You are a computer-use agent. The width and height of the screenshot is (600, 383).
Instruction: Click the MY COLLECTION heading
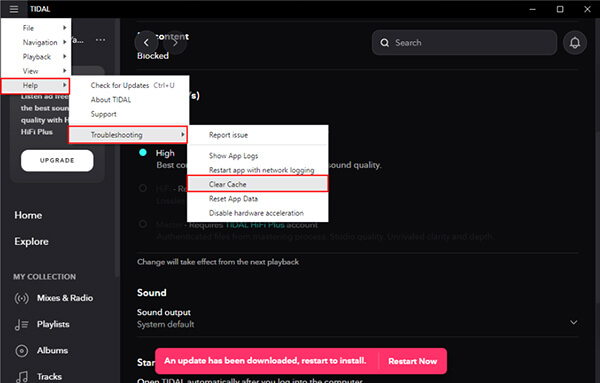tap(44, 277)
